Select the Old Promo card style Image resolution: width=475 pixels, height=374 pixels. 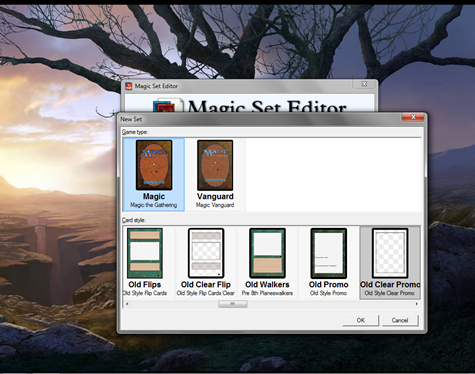coord(328,262)
